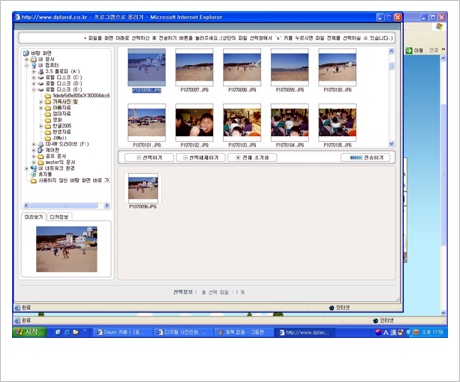Viewport: 460px width, 382px height.
Task: Click the CD-RW drive (F:) icon
Action: tap(41, 144)
